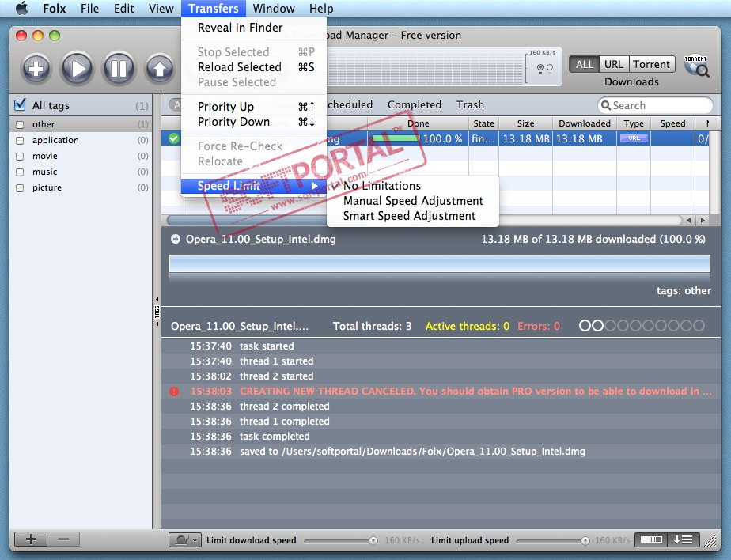Screen dimensions: 731x560
Task: Check the 'music' tag checkbox
Action: (x=20, y=172)
